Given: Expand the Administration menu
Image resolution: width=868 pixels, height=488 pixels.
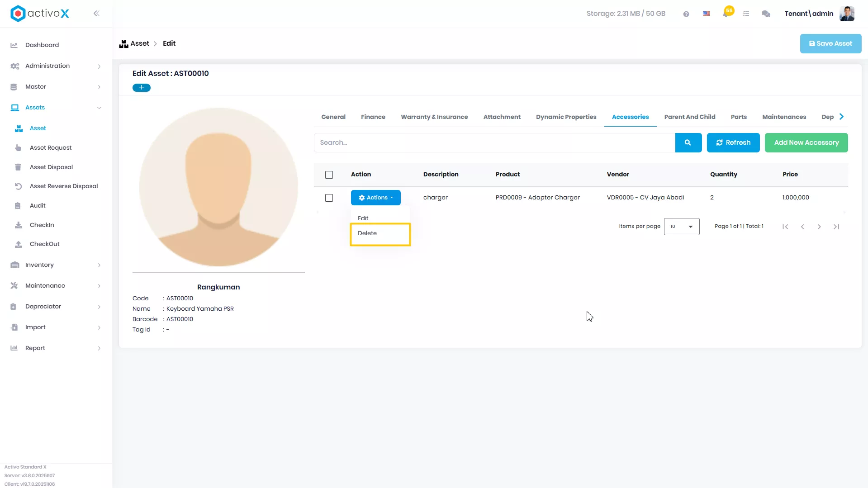Looking at the screenshot, I should click(x=56, y=66).
